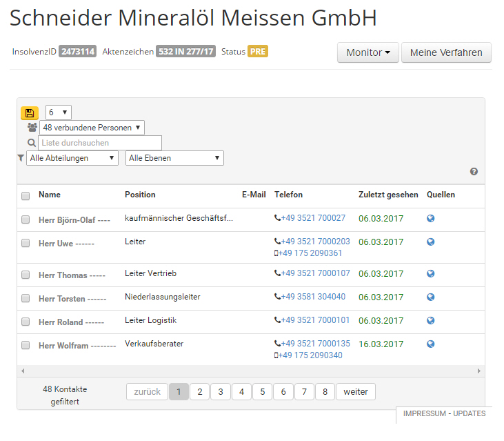504x441 pixels.
Task: Open source globe icon for Herr Björn-Olaf
Action: [431, 218]
